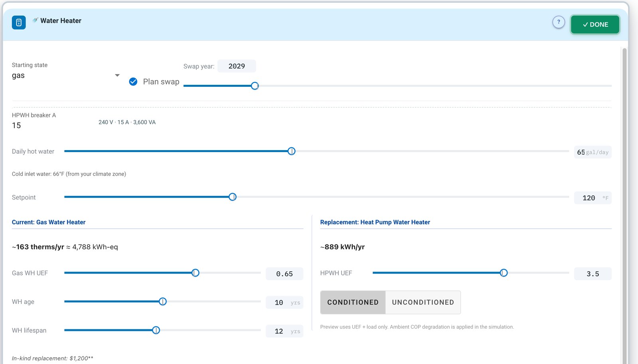Screen dimensions: 638x364
Task: Click the Water Heater title text
Action: coord(61,21)
